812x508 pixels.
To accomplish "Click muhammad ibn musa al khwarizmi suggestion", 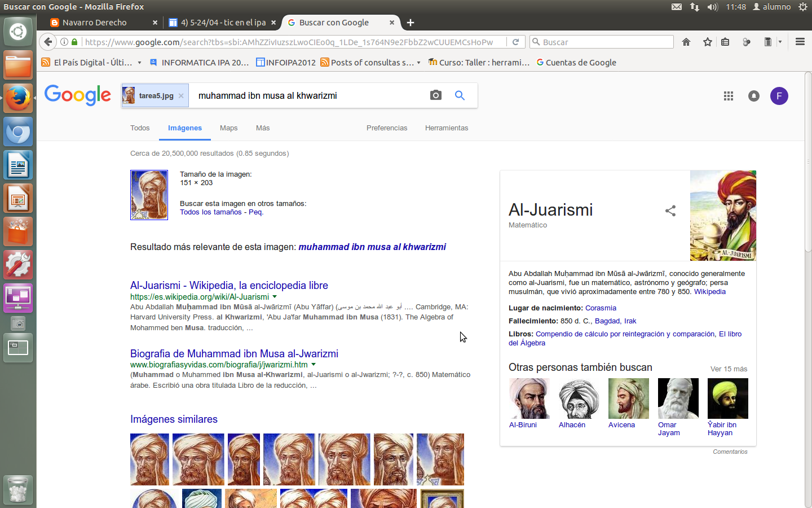I will tap(372, 247).
